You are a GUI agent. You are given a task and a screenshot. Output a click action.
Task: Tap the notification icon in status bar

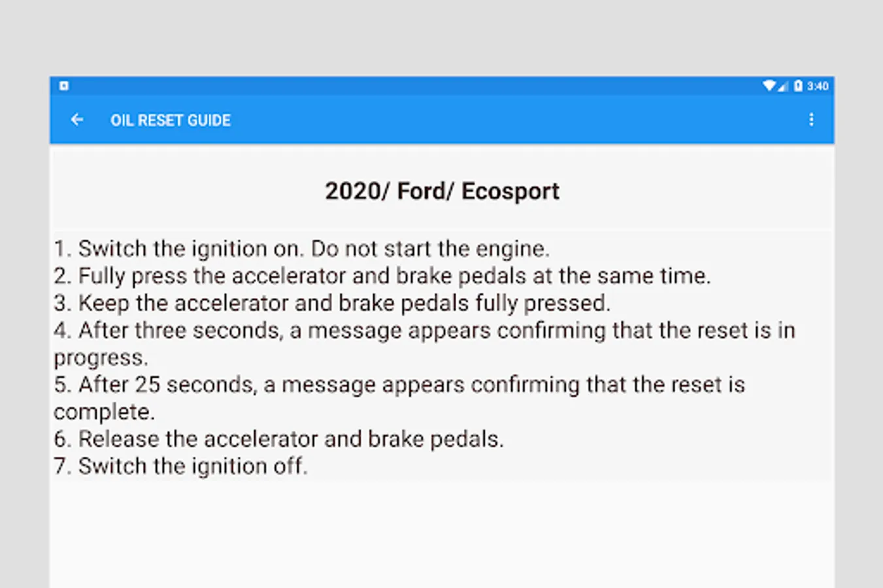[64, 86]
